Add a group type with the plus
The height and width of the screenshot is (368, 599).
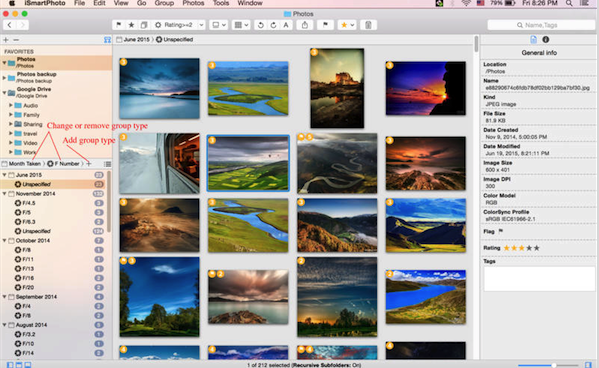coord(89,164)
